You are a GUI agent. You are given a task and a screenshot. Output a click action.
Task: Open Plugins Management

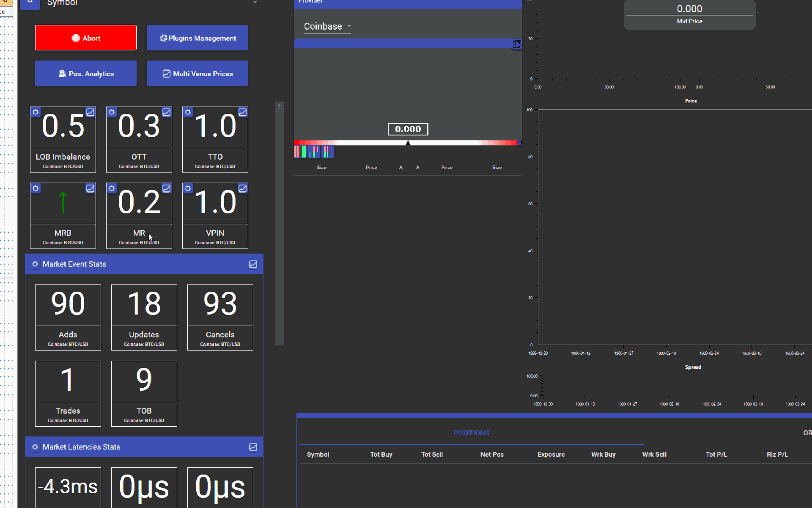197,38
